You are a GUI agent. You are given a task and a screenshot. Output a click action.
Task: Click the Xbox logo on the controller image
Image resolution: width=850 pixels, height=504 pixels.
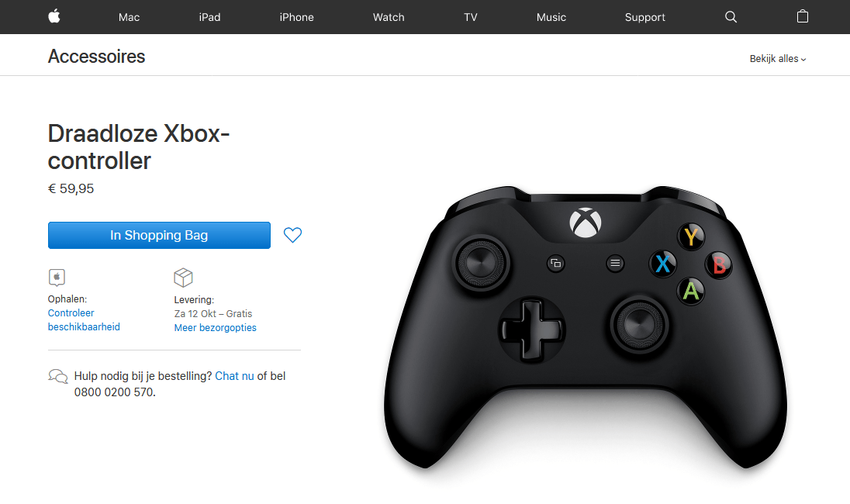(586, 223)
